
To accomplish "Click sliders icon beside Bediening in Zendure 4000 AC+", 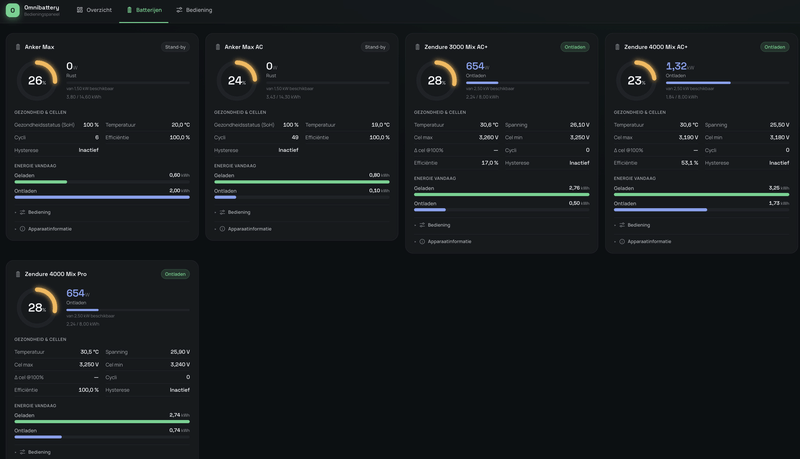I will pyautogui.click(x=622, y=225).
